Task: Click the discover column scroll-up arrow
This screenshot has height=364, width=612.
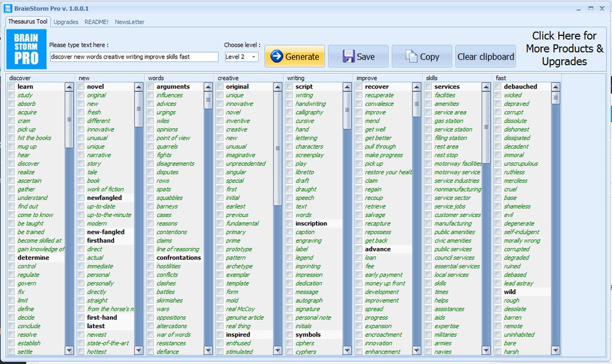Action: [x=69, y=87]
